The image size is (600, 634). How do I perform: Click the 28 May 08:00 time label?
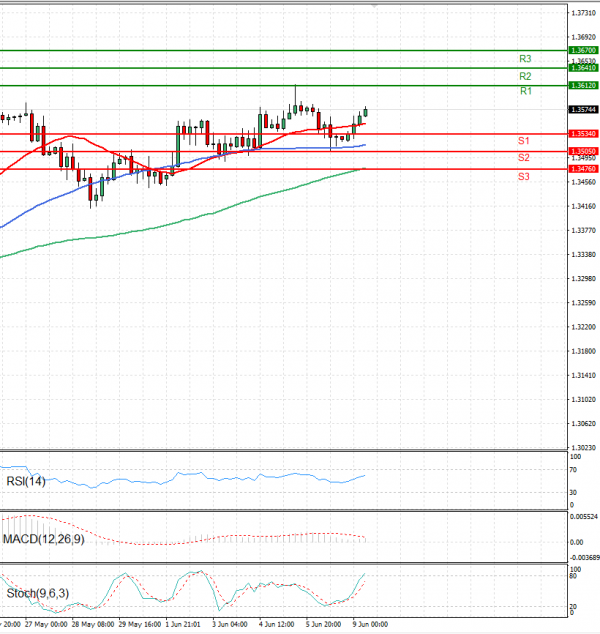93,624
